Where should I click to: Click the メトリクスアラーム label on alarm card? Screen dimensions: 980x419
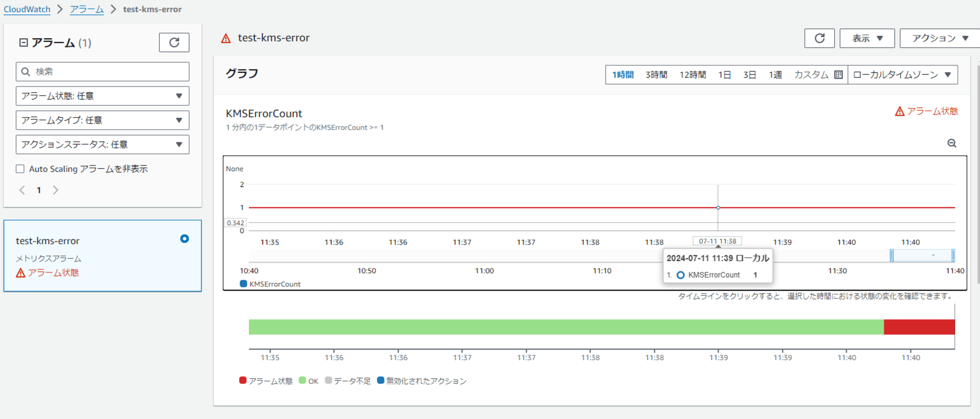[49, 258]
